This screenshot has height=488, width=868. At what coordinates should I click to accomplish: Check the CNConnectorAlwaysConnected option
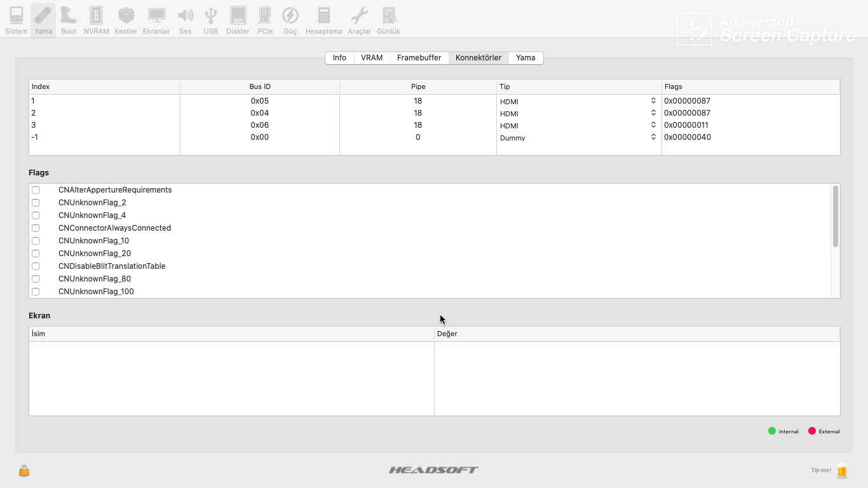click(x=35, y=227)
